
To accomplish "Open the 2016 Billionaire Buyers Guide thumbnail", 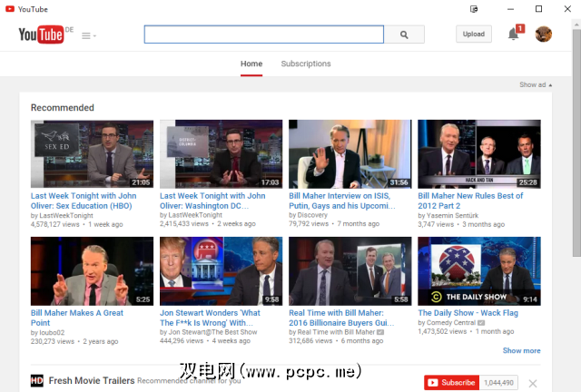I will (350, 270).
